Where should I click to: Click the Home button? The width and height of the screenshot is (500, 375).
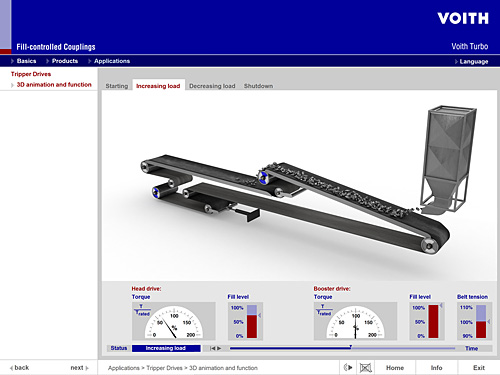(x=395, y=368)
